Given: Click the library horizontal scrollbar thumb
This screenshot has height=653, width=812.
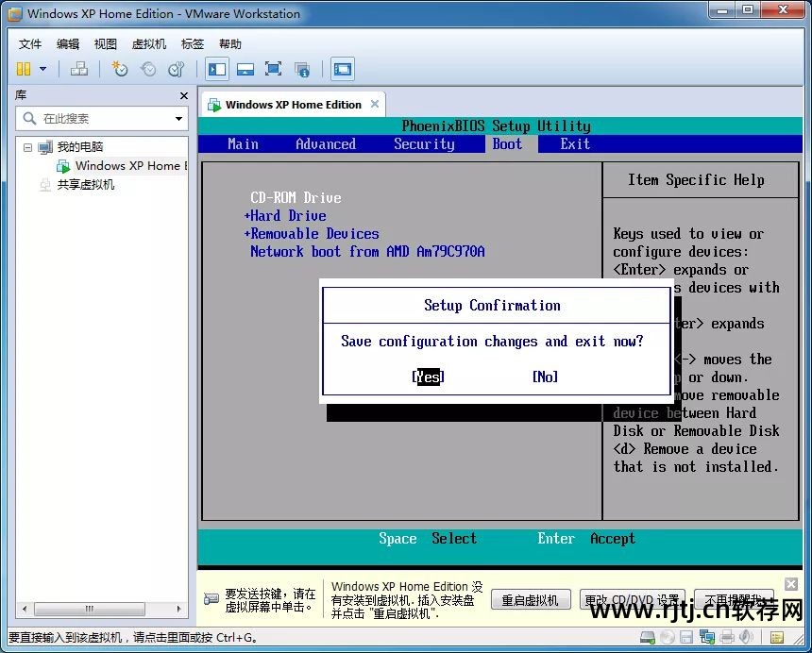Looking at the screenshot, I should (90, 609).
